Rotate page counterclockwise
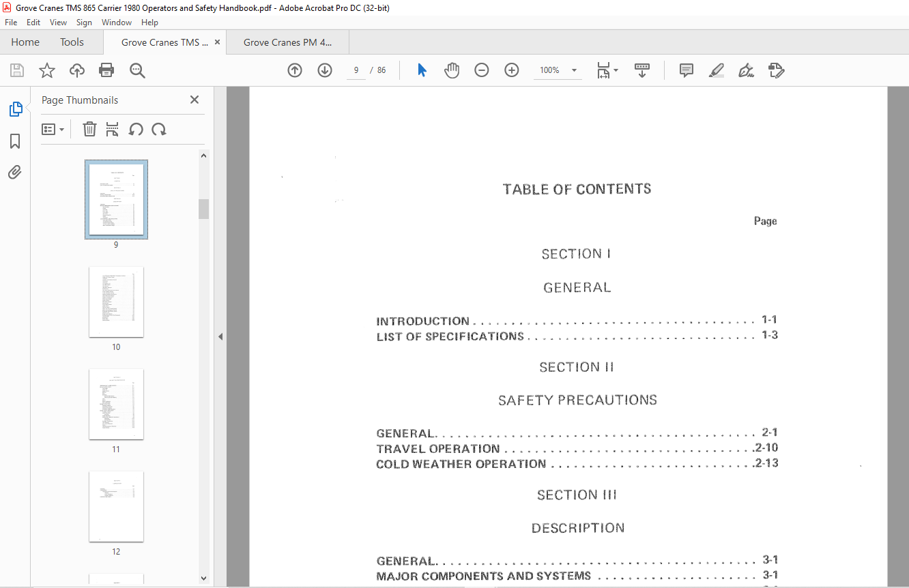 [136, 129]
